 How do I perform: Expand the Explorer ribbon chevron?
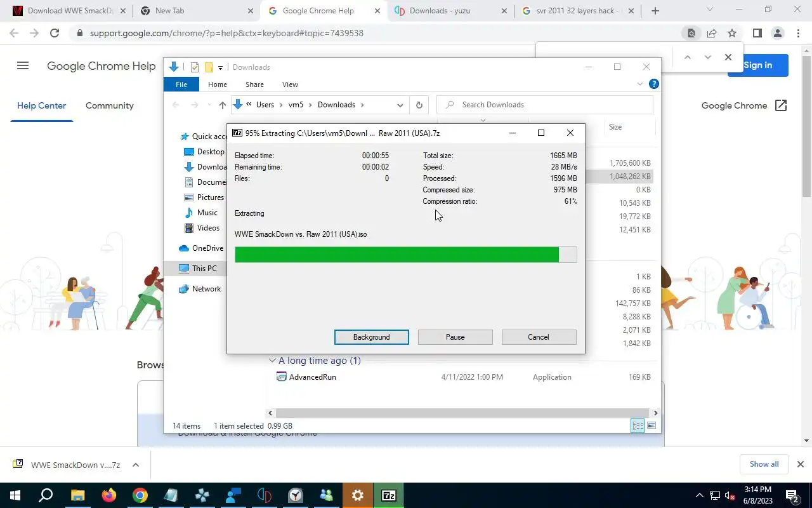point(640,84)
